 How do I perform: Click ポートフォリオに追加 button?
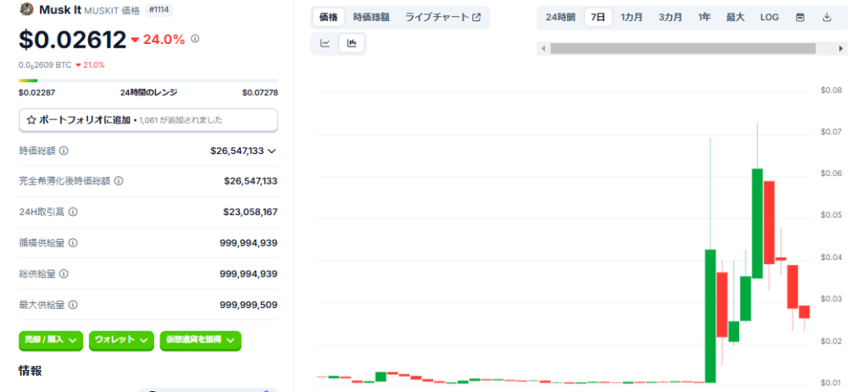[x=148, y=120]
